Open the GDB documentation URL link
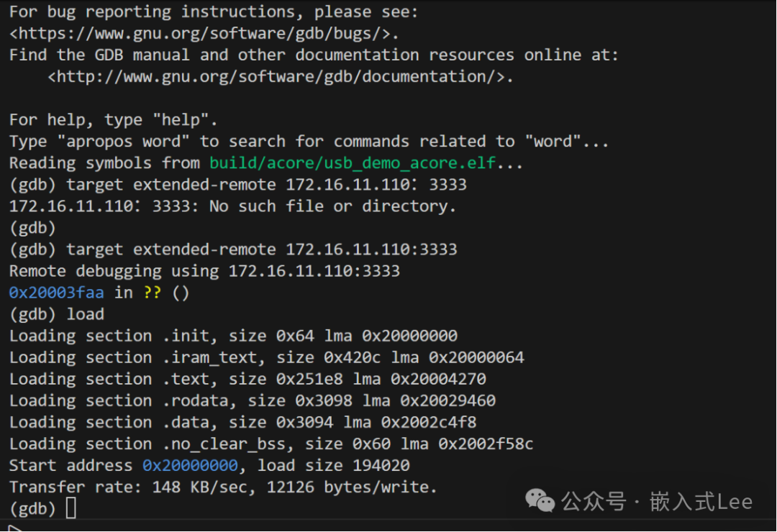 (281, 77)
